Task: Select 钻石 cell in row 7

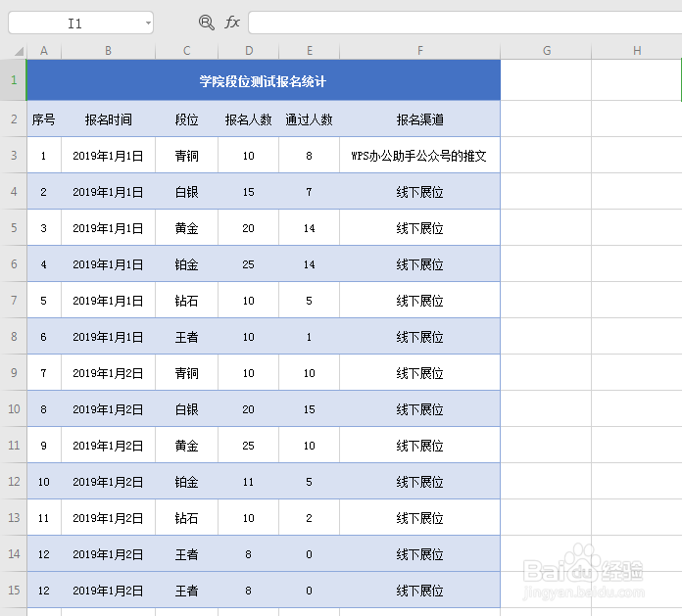Action: point(186,301)
